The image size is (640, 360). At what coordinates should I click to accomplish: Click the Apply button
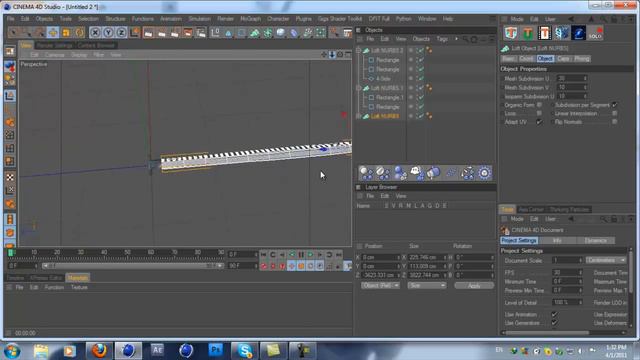(474, 286)
